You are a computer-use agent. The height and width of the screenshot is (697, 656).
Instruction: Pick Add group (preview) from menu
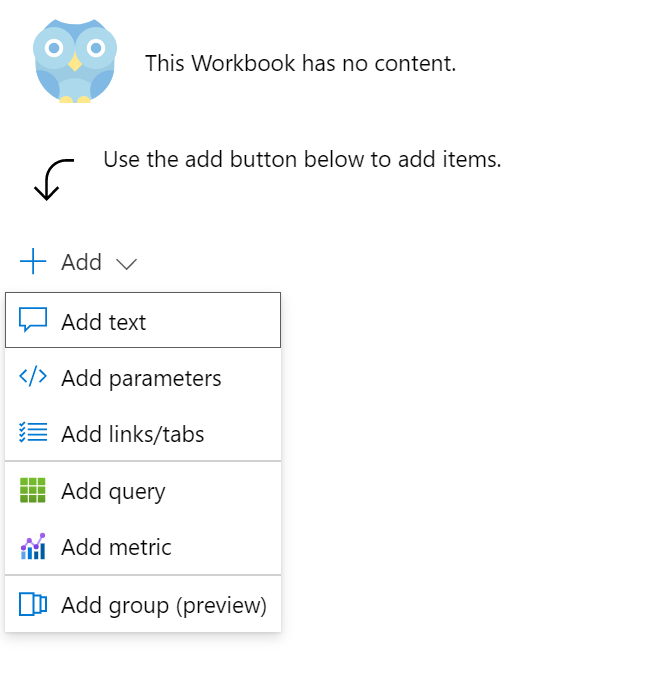click(x=164, y=605)
